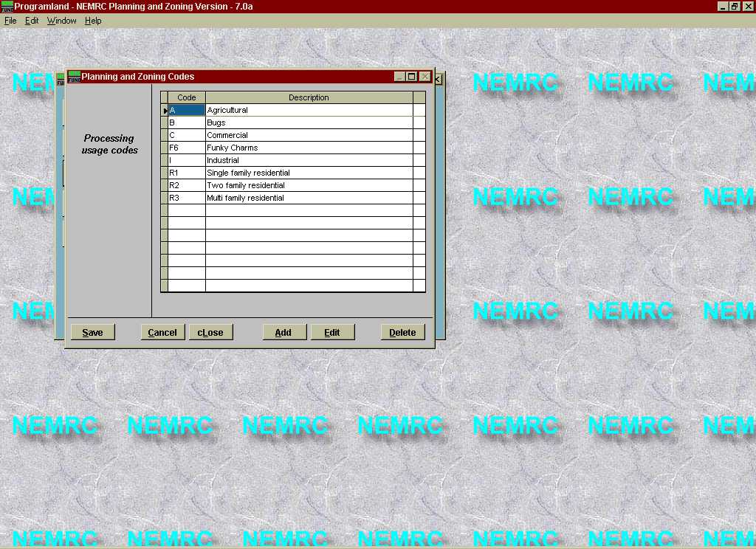This screenshot has width=756, height=549.
Task: Click the Description column header
Action: 309,97
